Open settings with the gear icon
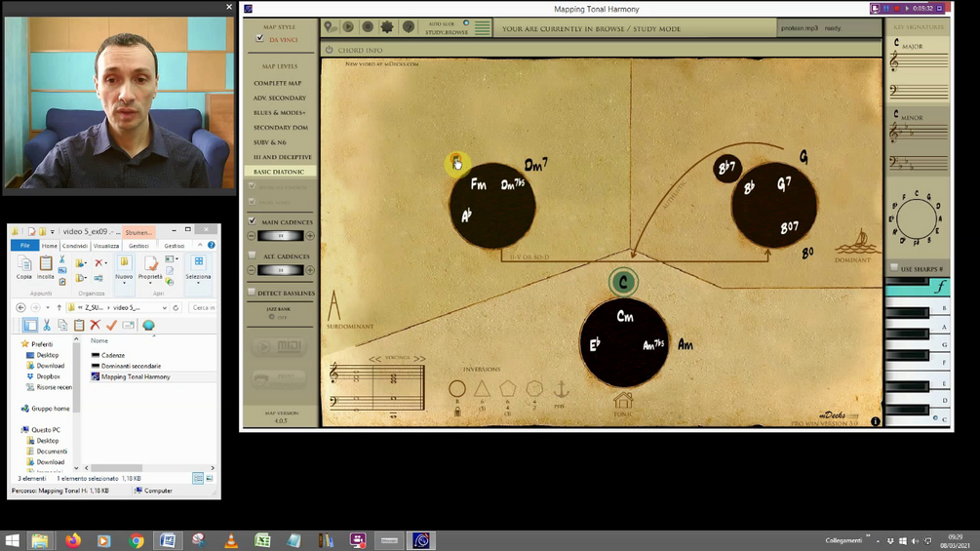Image resolution: width=980 pixels, height=551 pixels. coord(387,27)
